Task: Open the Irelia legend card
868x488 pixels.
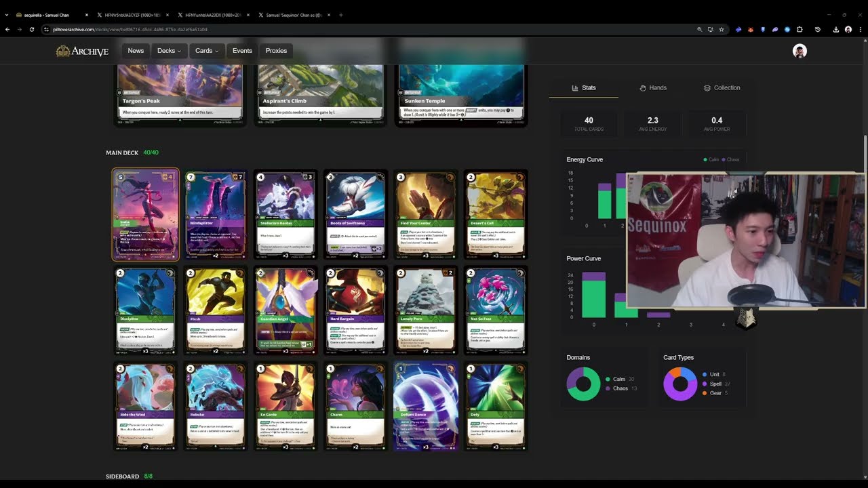Action: pyautogui.click(x=146, y=214)
